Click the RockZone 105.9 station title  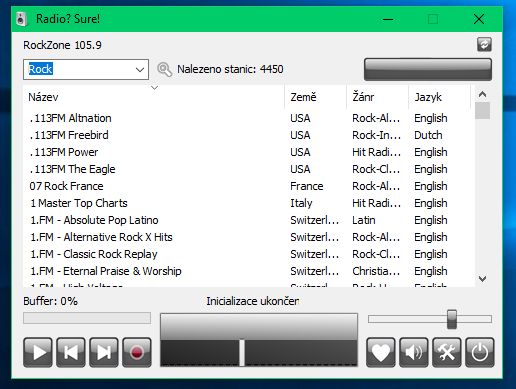point(62,45)
